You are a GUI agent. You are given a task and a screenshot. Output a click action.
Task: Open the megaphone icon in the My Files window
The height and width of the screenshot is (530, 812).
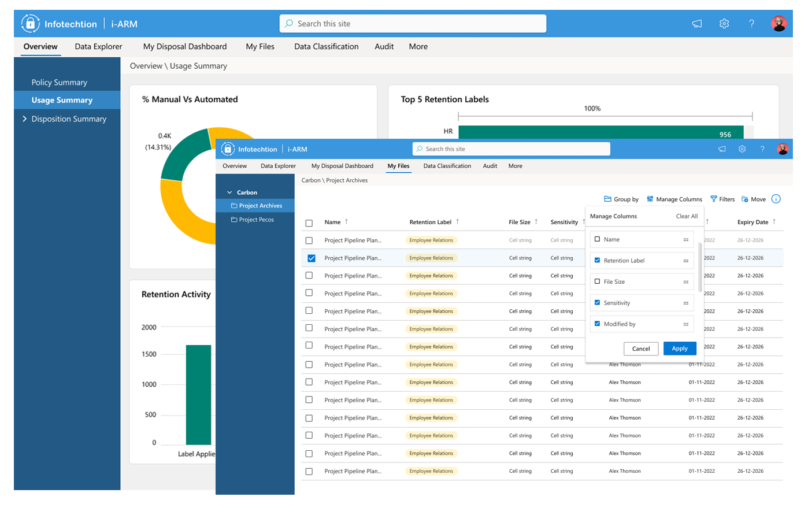point(722,149)
